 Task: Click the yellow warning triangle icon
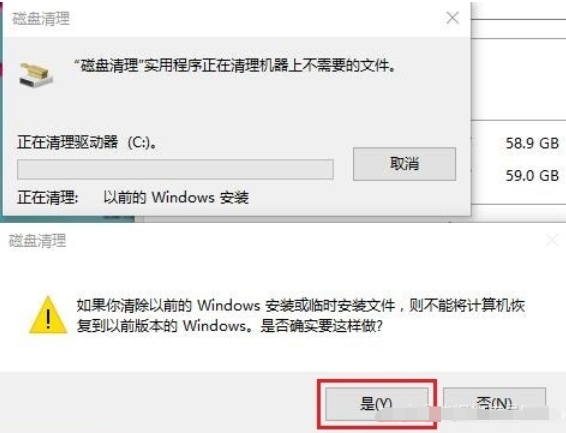[48, 315]
